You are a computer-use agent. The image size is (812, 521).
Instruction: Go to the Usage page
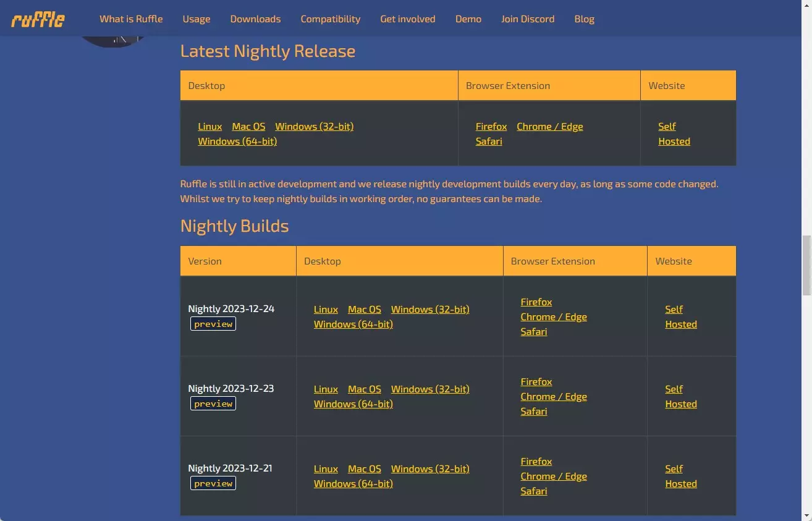[197, 19]
